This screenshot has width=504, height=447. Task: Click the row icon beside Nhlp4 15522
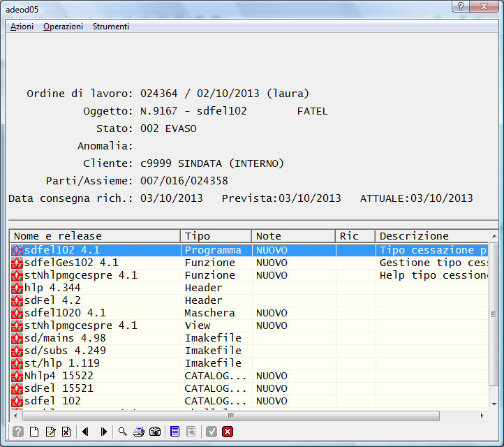17,376
